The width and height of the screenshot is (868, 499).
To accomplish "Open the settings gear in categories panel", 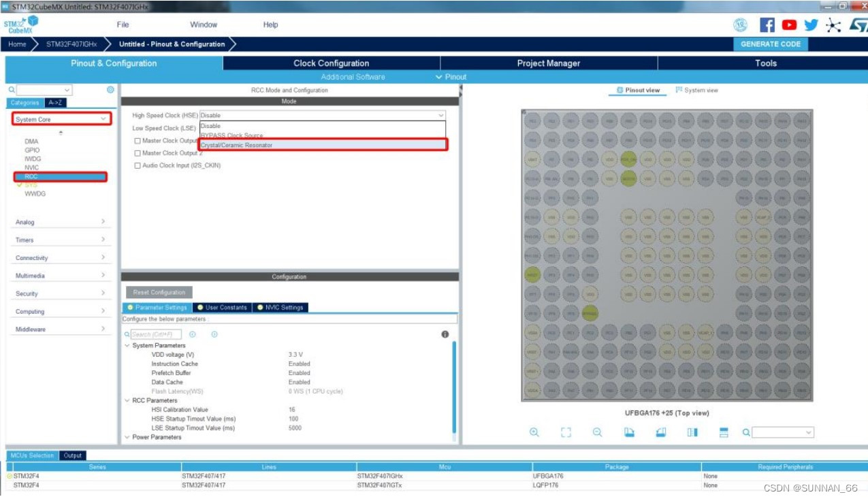I will click(110, 89).
